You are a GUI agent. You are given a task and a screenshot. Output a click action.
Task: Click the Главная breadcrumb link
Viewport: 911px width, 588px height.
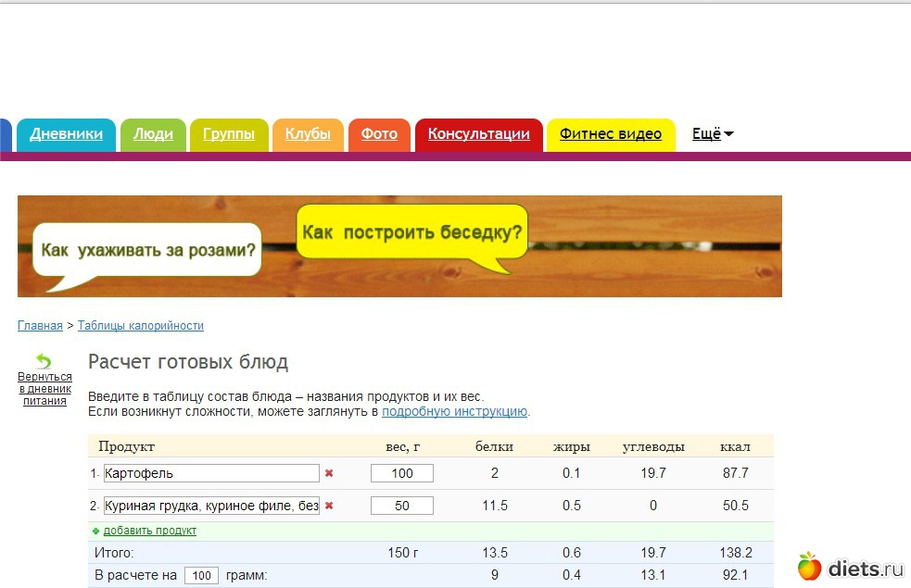[40, 326]
